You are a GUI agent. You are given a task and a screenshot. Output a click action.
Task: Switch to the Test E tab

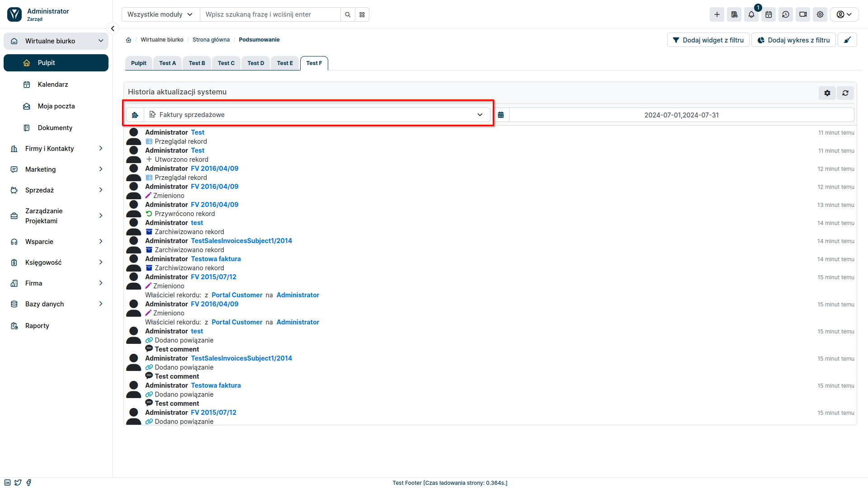point(285,63)
